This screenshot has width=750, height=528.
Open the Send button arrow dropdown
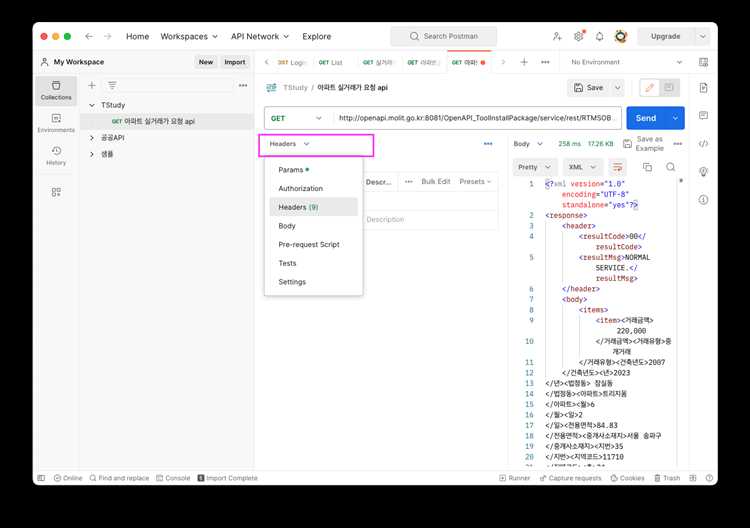tap(675, 118)
